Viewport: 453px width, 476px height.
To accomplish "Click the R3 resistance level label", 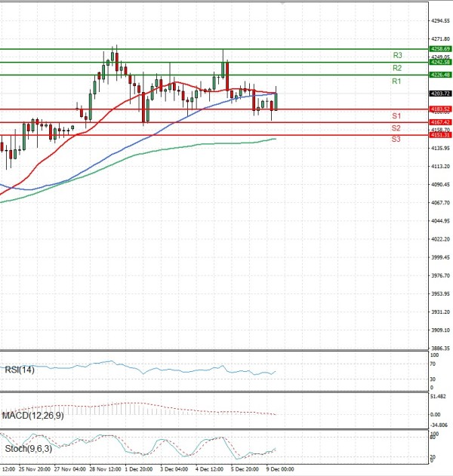I will 396,56.
